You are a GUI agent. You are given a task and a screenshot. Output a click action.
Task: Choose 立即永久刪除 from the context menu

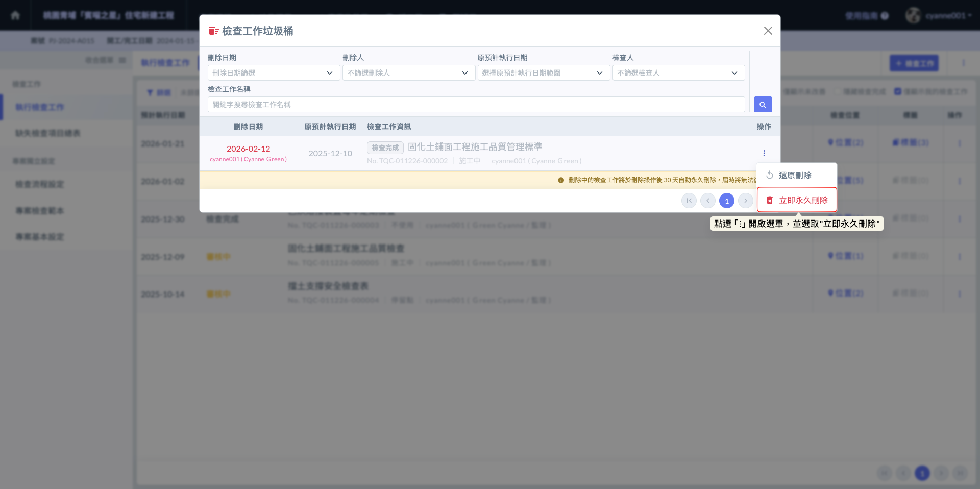(803, 200)
